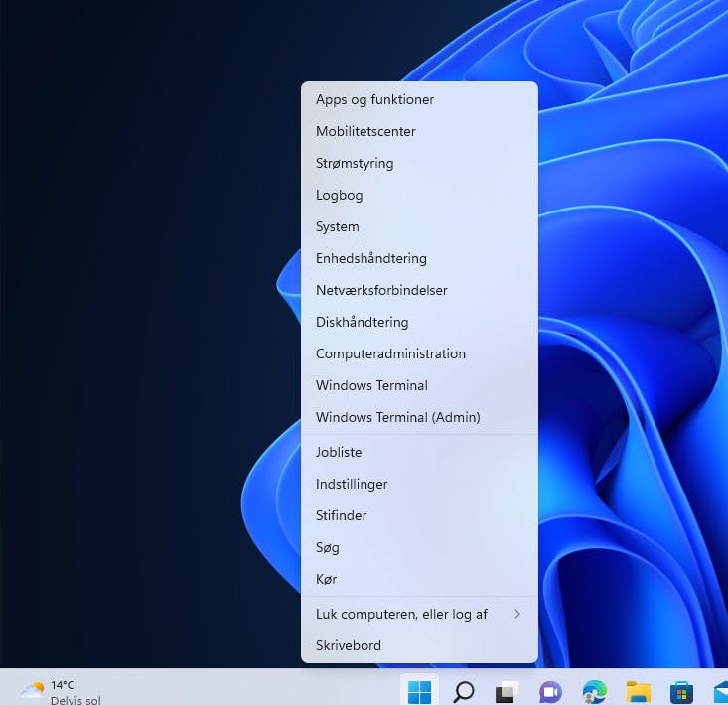Open Enhedshåndtering from the menu
Viewport: 728px width, 705px height.
(x=419, y=258)
